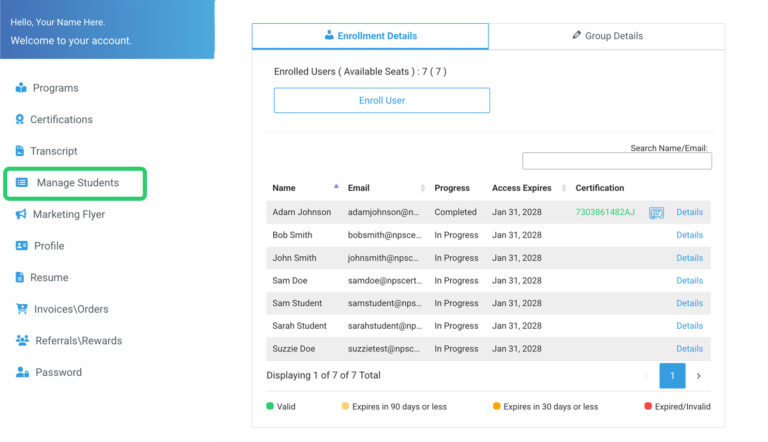Click the Invoices\Orders cart icon

[22, 309]
